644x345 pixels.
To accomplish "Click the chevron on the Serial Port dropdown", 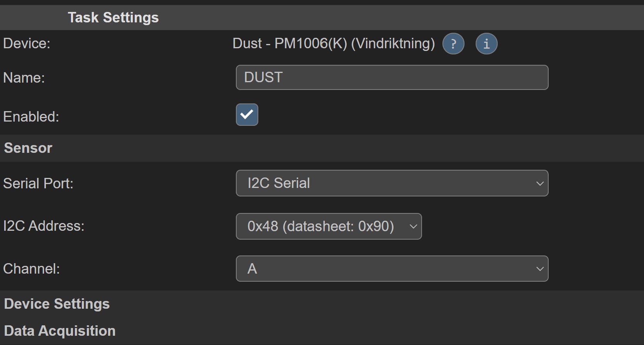I will (539, 183).
